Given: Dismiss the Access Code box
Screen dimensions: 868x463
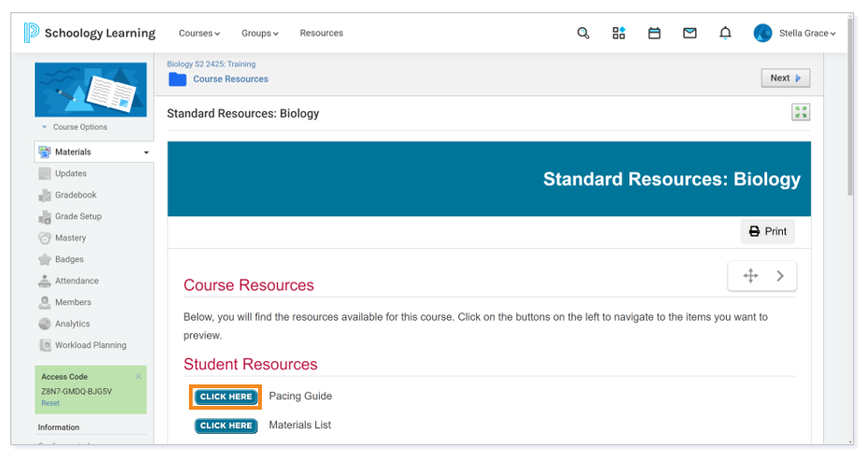Looking at the screenshot, I should pyautogui.click(x=138, y=376).
